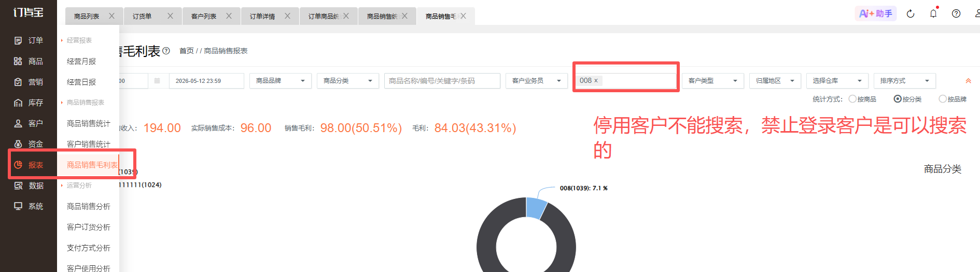Close the 商品销售统计 tab

click(x=404, y=16)
